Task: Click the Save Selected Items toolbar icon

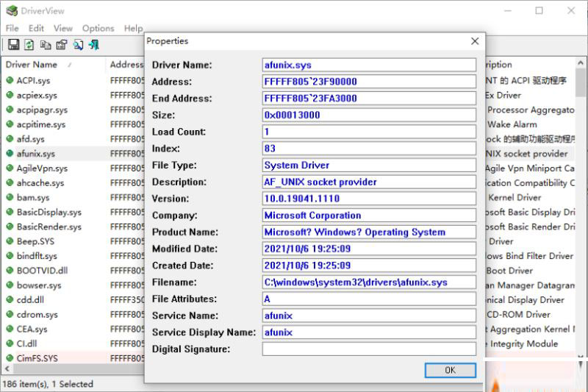Action: [13, 45]
